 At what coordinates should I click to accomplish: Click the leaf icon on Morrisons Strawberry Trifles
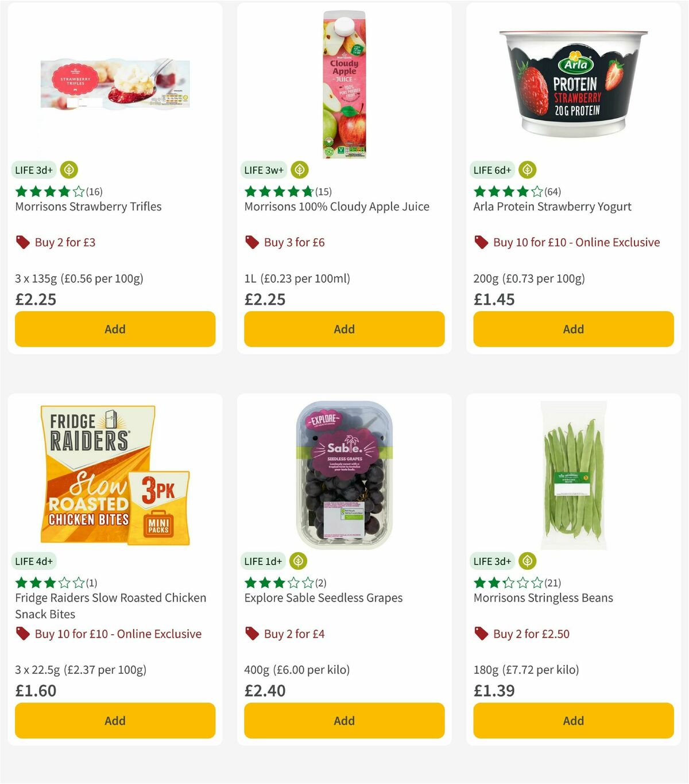69,170
